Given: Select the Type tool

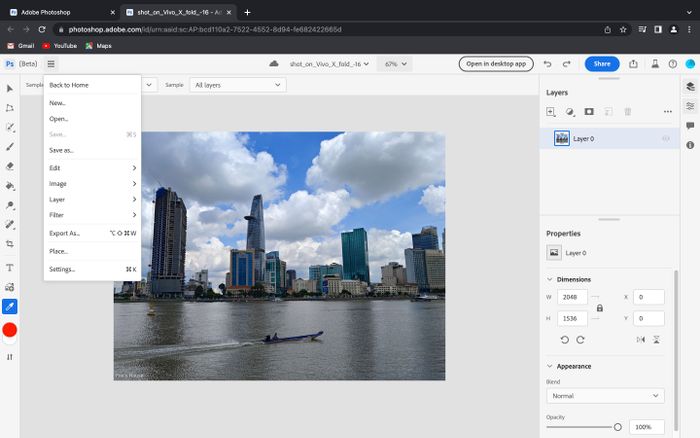Looking at the screenshot, I should pyautogui.click(x=10, y=268).
